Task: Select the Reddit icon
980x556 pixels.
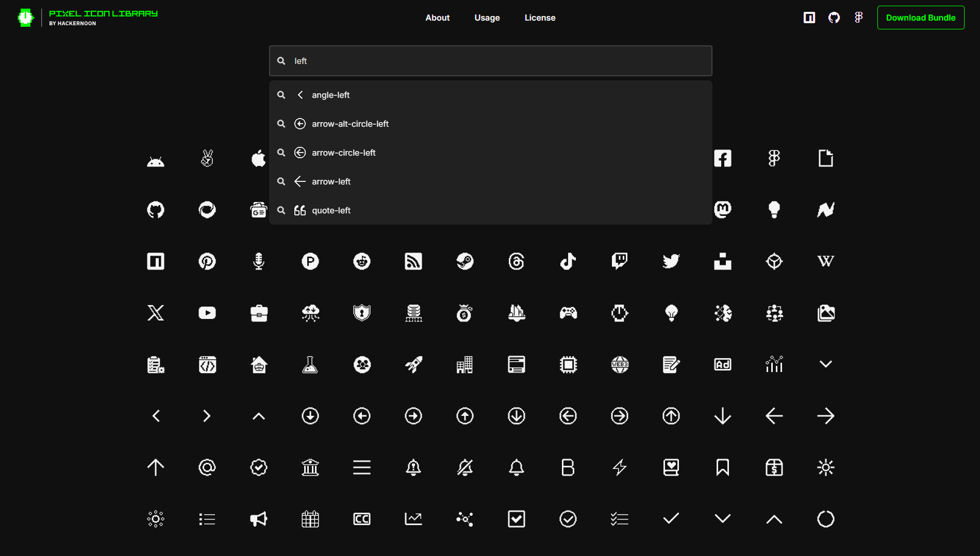Action: (x=362, y=261)
